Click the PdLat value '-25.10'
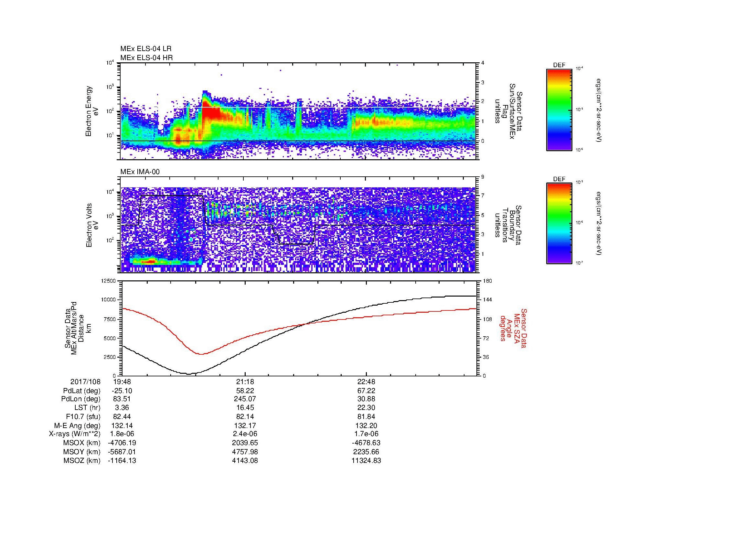 [122, 391]
